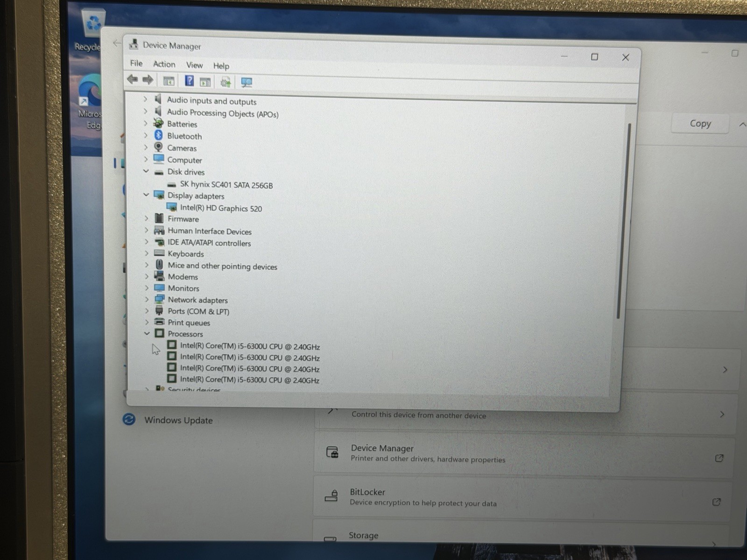Click the Properties pane toolbar icon
The image size is (747, 560).
pos(205,82)
